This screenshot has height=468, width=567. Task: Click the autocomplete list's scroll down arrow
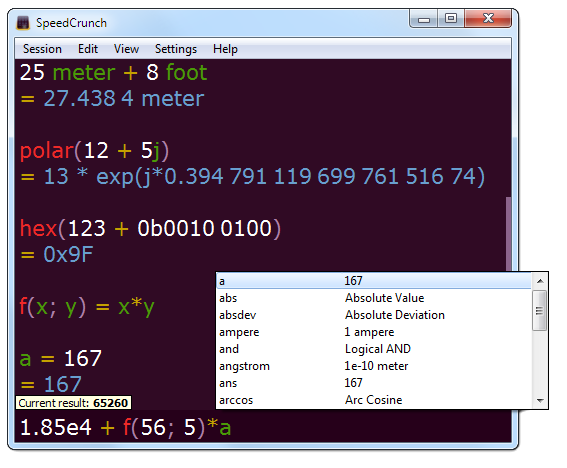pos(540,400)
